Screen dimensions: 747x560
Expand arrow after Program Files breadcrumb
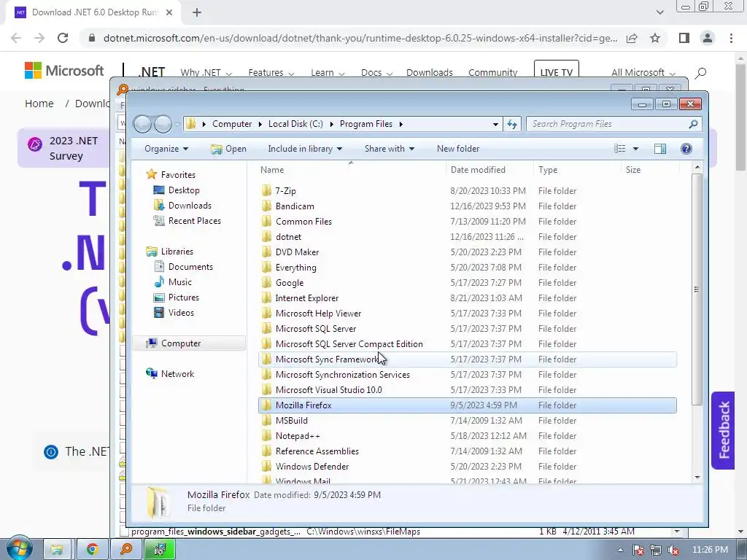pyautogui.click(x=401, y=124)
